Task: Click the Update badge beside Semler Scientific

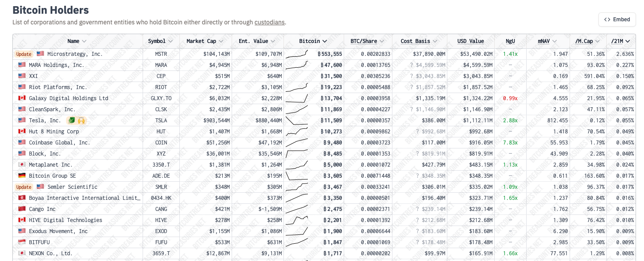Action: 24,187
